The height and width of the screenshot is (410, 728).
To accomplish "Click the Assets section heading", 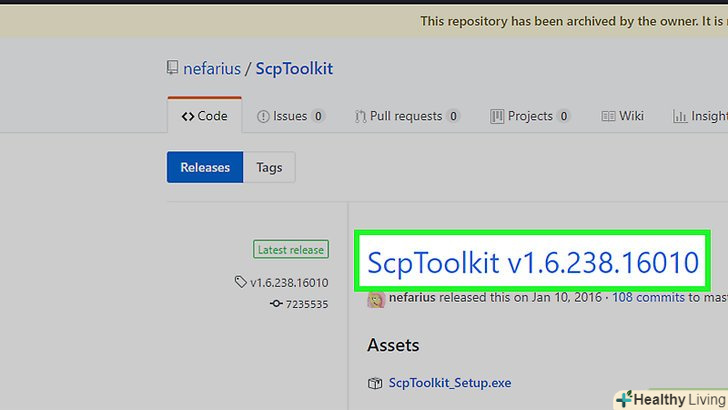I will tap(393, 345).
